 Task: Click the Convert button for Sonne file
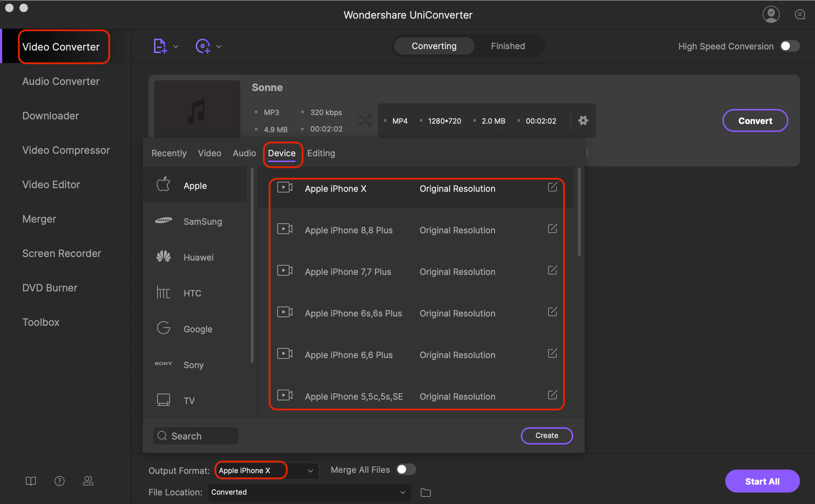(x=755, y=120)
